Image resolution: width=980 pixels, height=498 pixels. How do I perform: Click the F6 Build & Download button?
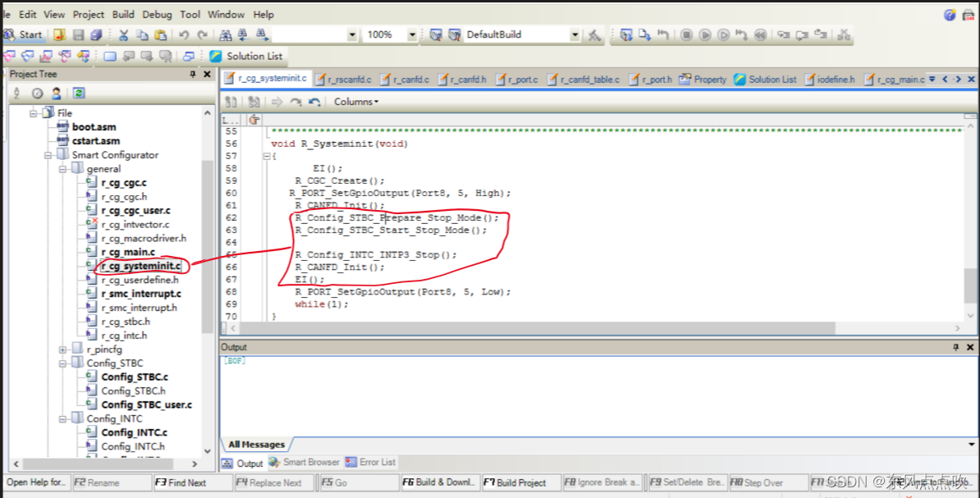click(x=440, y=482)
